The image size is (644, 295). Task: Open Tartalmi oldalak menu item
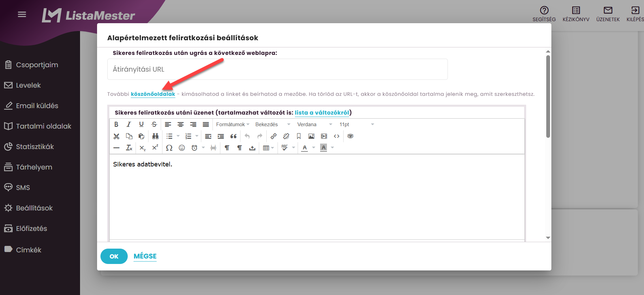(44, 126)
